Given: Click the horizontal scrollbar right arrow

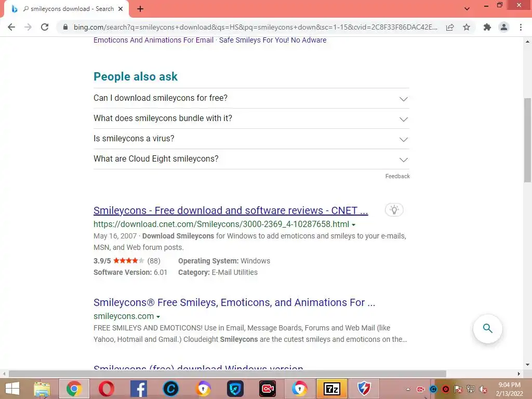Looking at the screenshot, I should pyautogui.click(x=519, y=374).
